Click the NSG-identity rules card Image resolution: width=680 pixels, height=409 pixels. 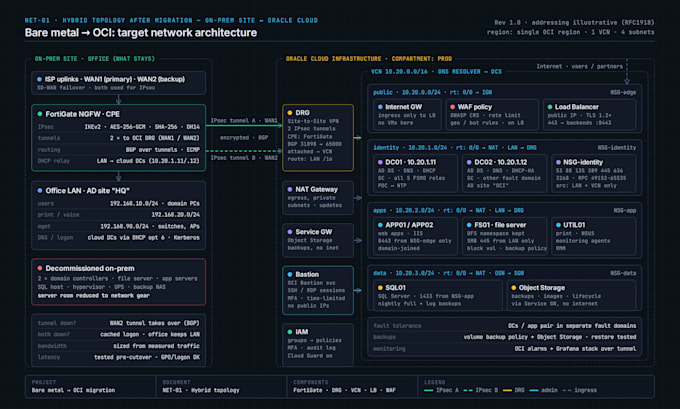593,173
